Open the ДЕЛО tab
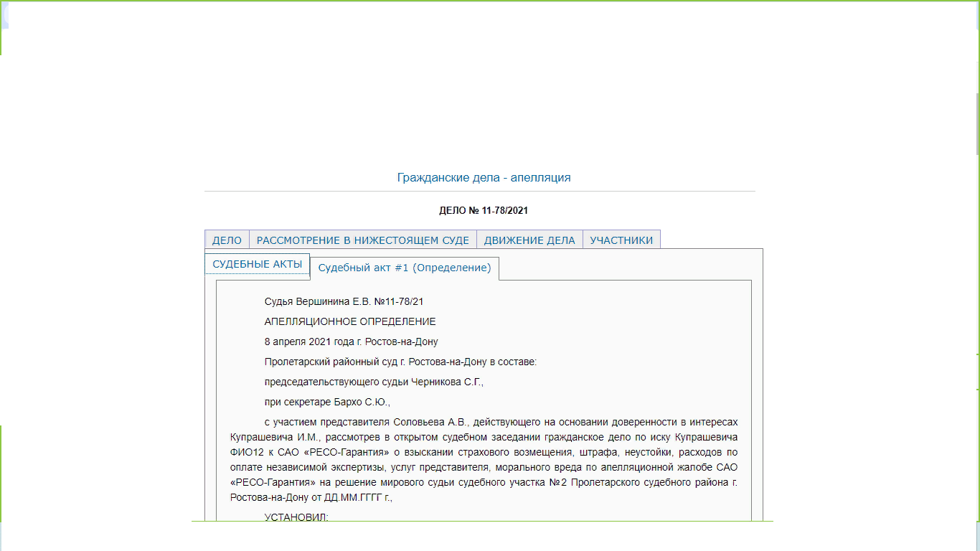The image size is (980, 551). click(227, 240)
